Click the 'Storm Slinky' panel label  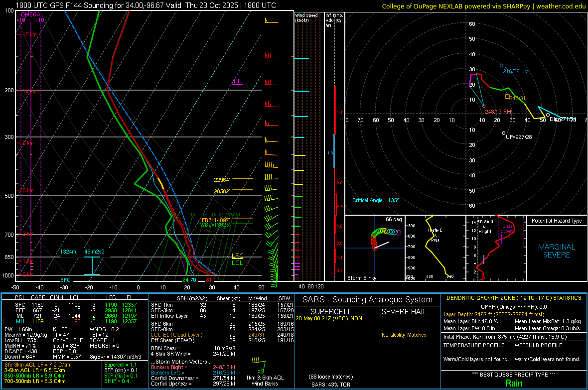[361, 278]
